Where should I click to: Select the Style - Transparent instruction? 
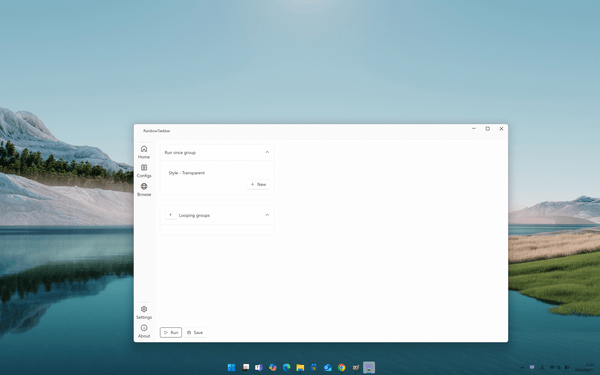pyautogui.click(x=187, y=173)
